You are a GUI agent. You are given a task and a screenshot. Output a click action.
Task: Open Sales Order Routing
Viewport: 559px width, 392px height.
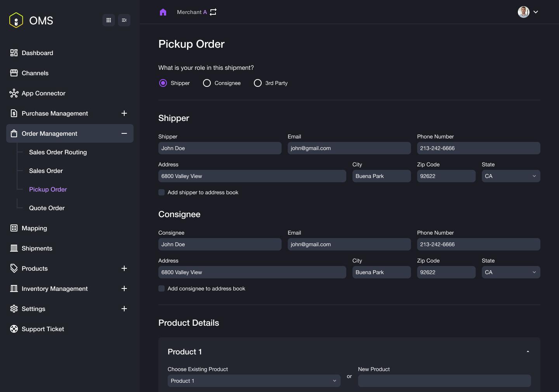[x=58, y=152]
